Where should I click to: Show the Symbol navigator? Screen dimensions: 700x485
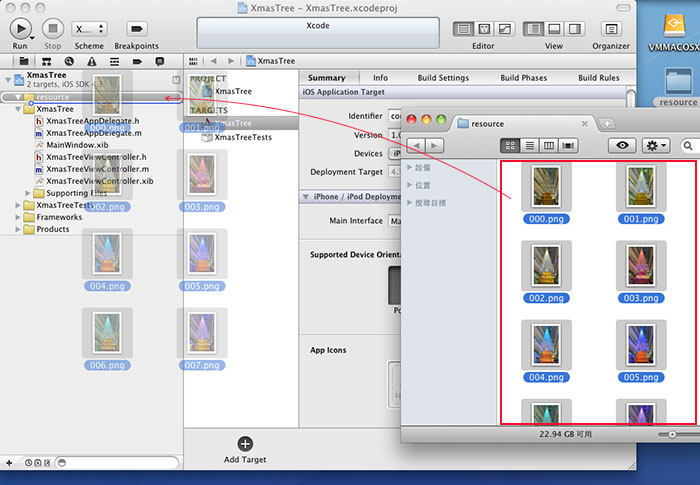pyautogui.click(x=46, y=61)
